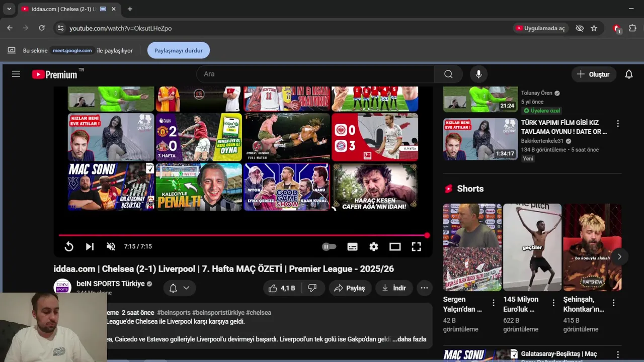Open the Bakirkertenkele31 channel name
Screen dimensions: 644x362
click(x=542, y=141)
